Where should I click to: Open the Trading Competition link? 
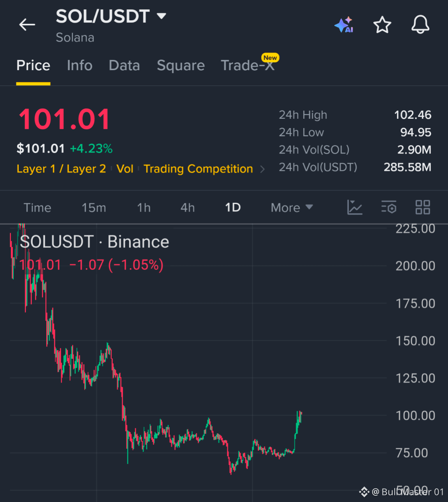tap(198, 169)
